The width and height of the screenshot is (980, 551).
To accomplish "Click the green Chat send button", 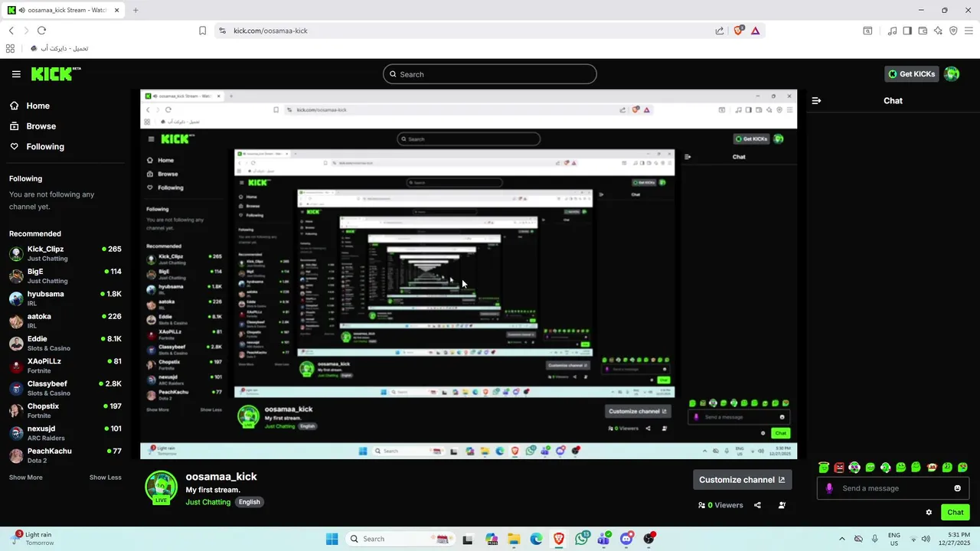I will pyautogui.click(x=955, y=513).
